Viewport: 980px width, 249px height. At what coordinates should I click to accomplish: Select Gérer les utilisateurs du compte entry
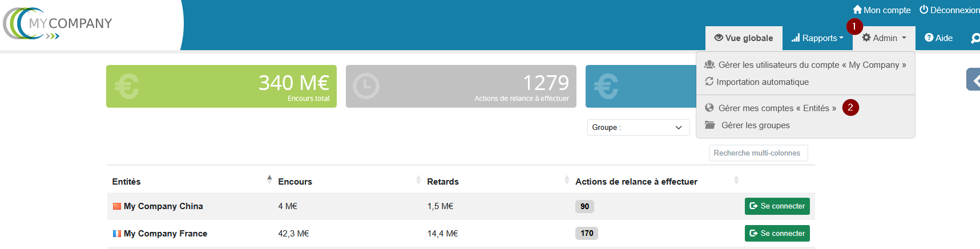[x=805, y=65]
